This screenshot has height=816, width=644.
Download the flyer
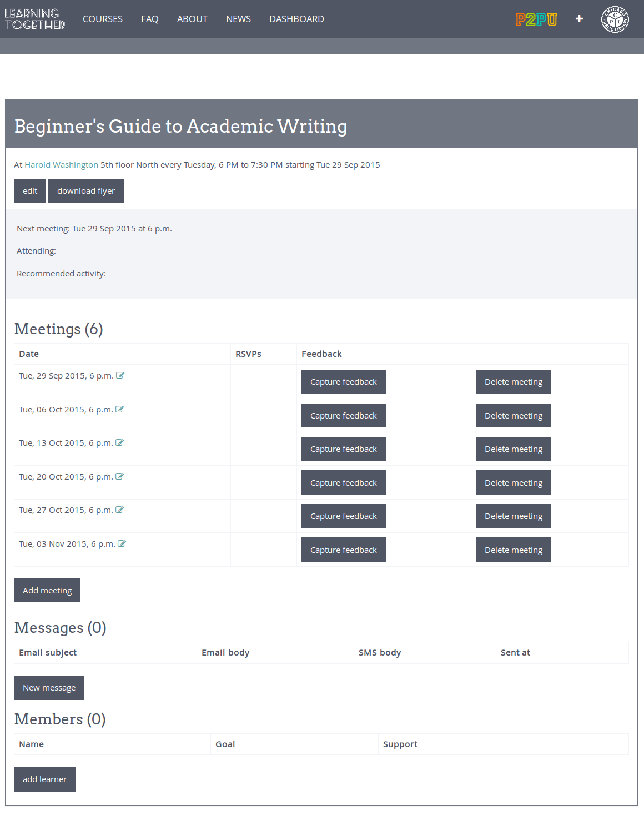click(x=86, y=191)
